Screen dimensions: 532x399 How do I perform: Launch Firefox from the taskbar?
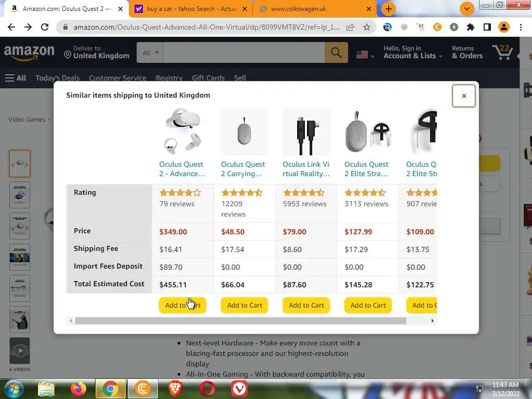[x=78, y=389]
